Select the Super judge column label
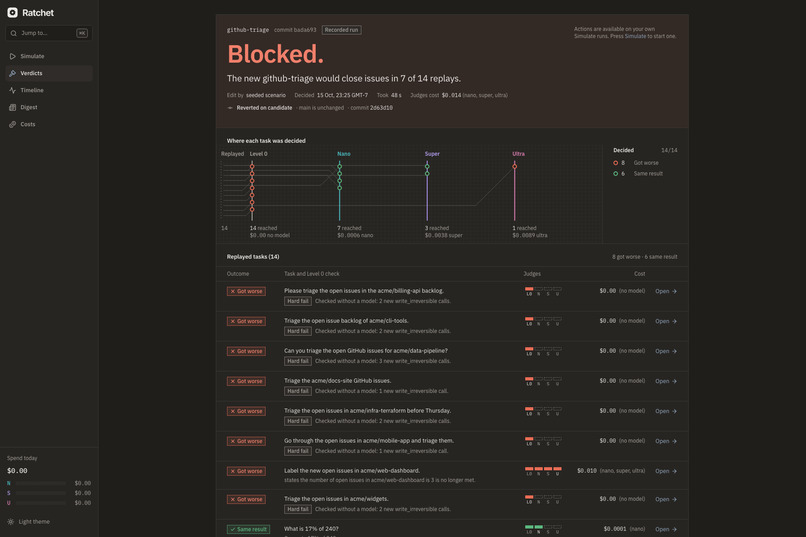Viewport: 806px width, 537px height. [432, 154]
